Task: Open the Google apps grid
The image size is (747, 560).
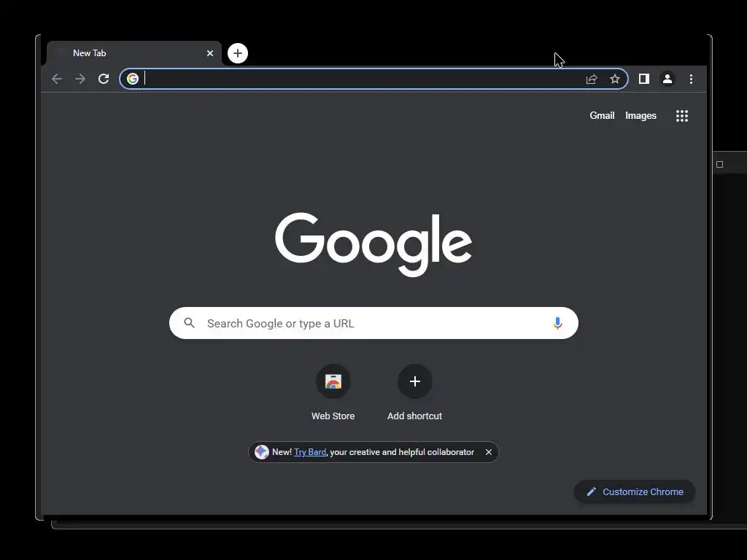Action: point(682,116)
